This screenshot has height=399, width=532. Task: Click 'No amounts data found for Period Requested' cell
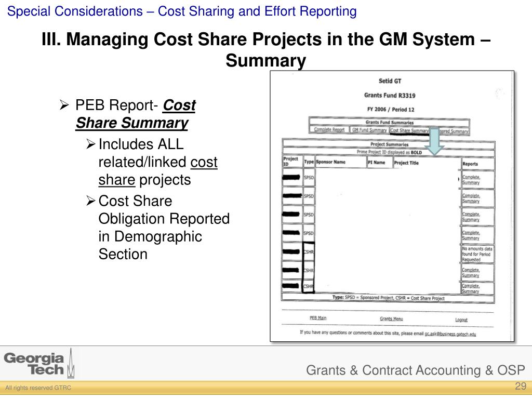point(477,254)
